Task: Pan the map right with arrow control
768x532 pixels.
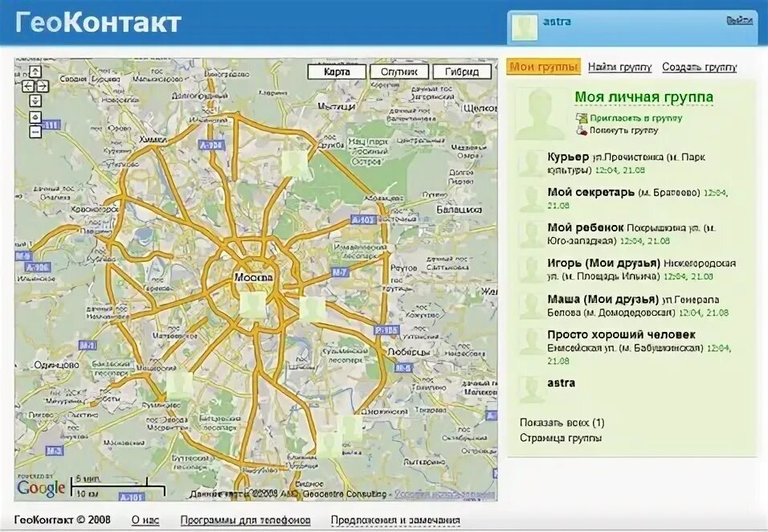Action: coord(43,86)
